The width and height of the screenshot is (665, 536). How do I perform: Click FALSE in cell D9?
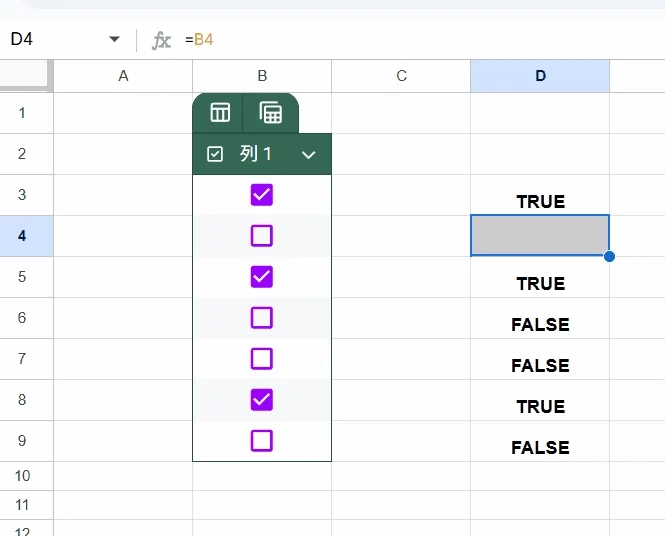(x=540, y=448)
